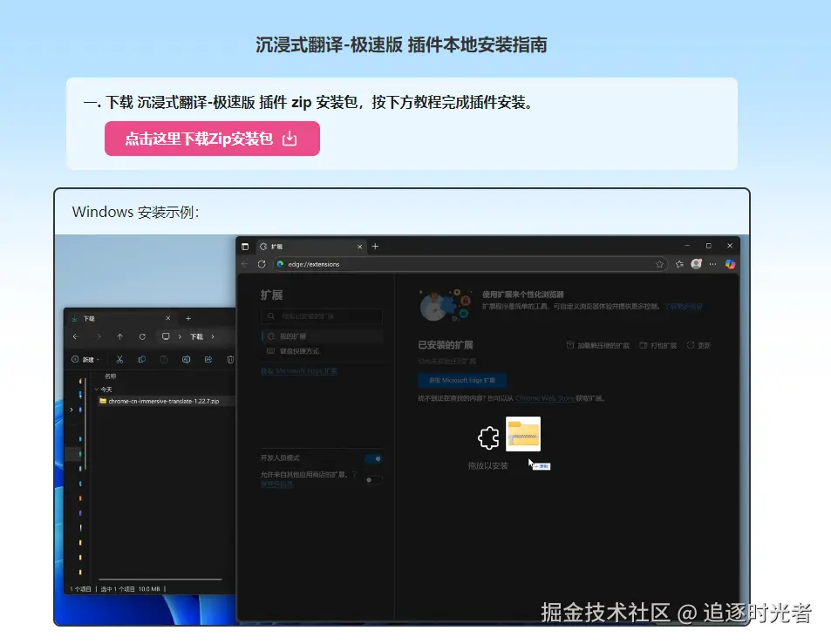Select the 下载 tab in File Explorer
Screen dimensions: 831x644
pos(122,318)
